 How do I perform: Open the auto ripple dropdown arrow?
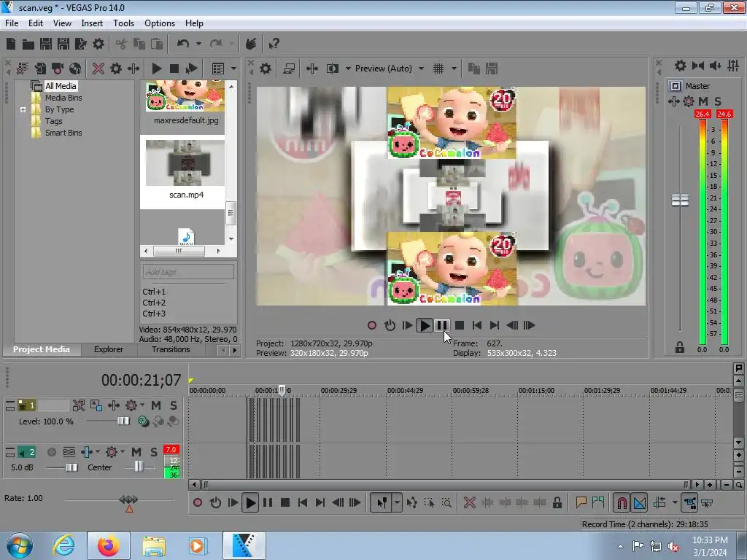pos(675,502)
